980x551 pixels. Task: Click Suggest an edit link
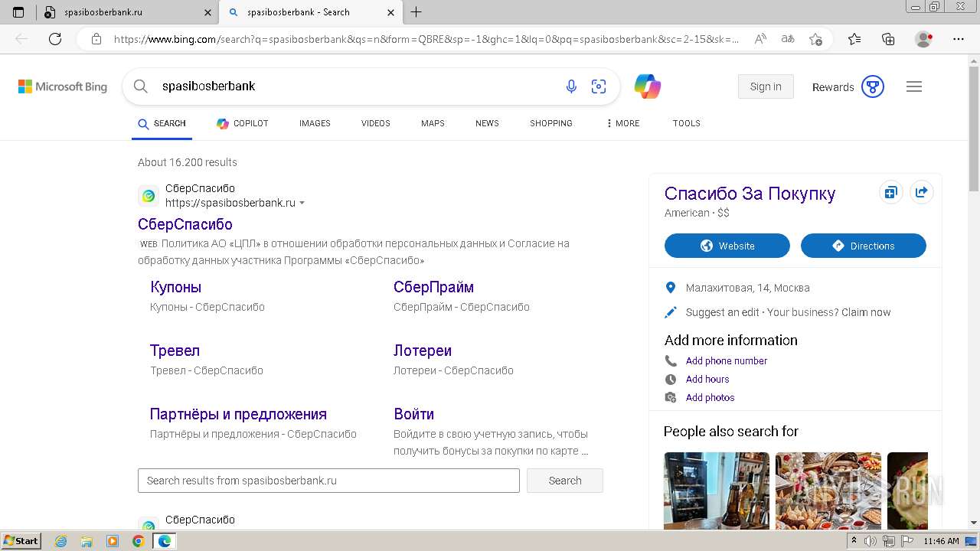pos(723,312)
